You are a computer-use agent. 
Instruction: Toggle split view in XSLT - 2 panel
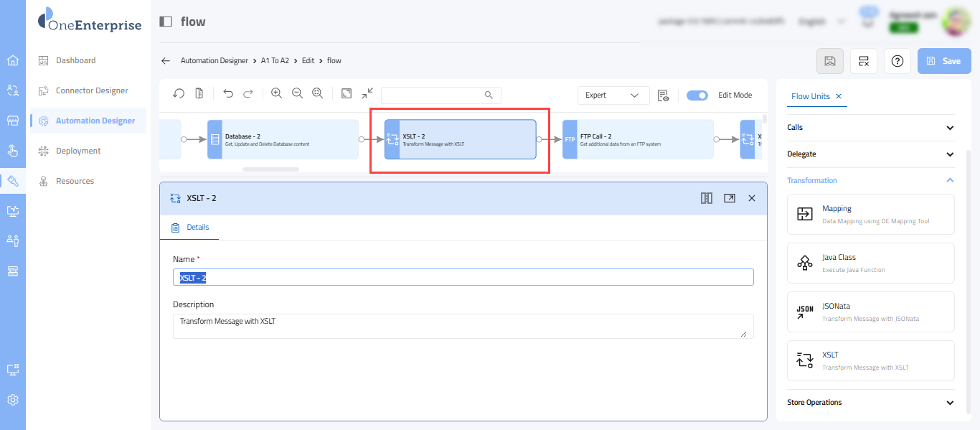(706, 198)
